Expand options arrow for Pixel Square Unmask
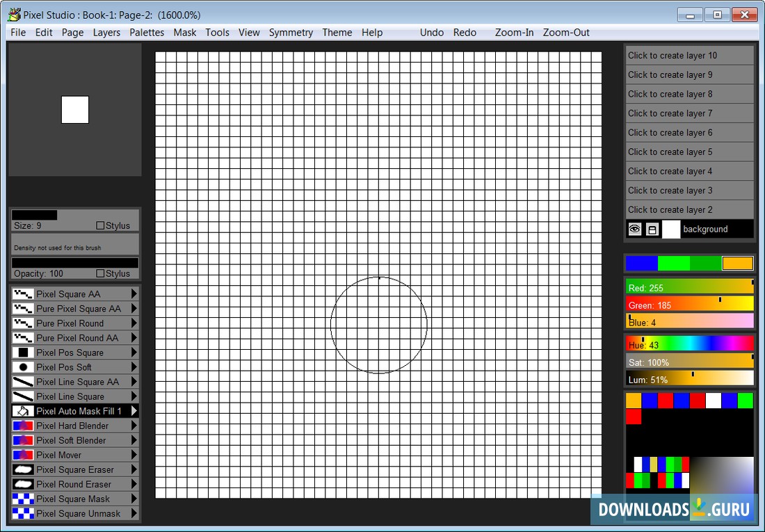 pos(134,513)
